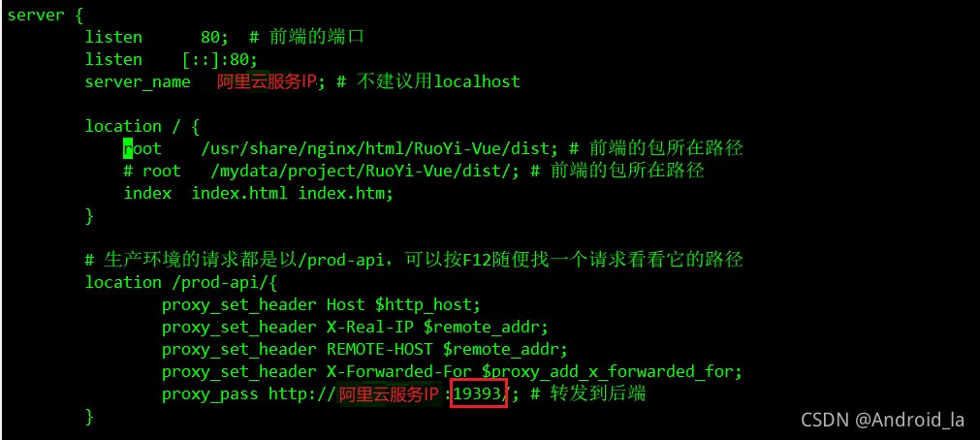This screenshot has width=980, height=440.
Task: Click the red-boxed port number 19393
Action: click(478, 393)
